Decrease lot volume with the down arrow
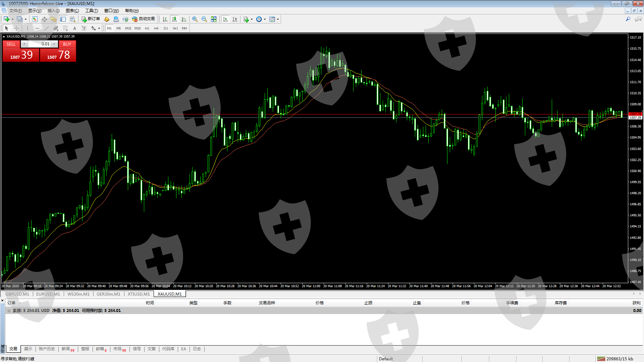The image size is (644, 362). 24,44
